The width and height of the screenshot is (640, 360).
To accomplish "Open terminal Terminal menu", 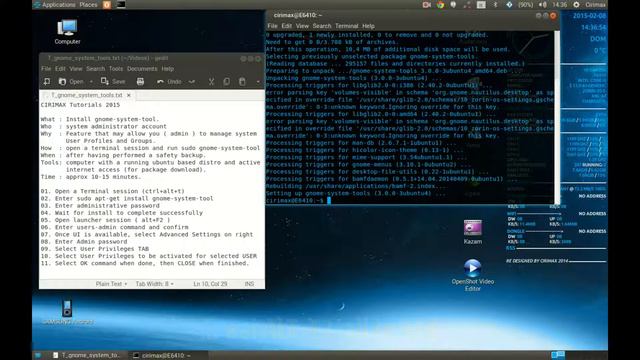I will (x=347, y=26).
